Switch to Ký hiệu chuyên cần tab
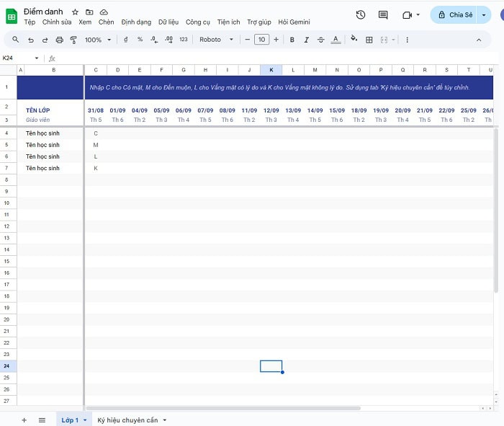Screen dimensions: 504x426 (x=127, y=420)
